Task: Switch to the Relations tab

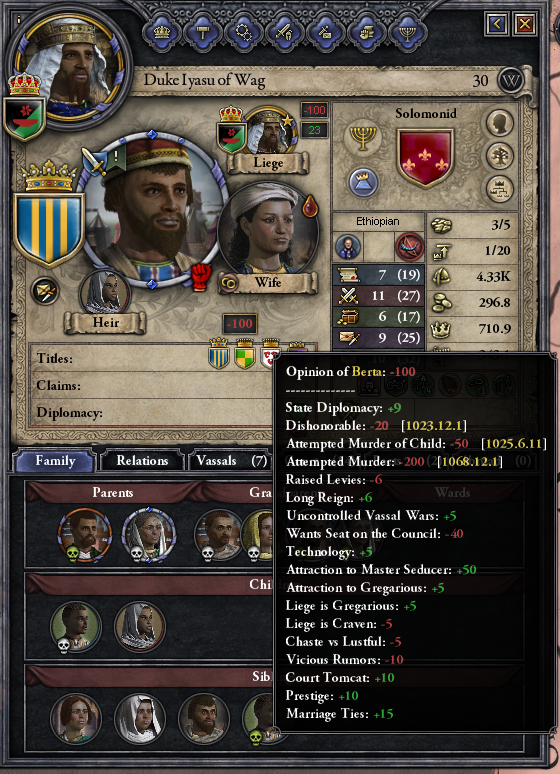Action: coord(143,461)
